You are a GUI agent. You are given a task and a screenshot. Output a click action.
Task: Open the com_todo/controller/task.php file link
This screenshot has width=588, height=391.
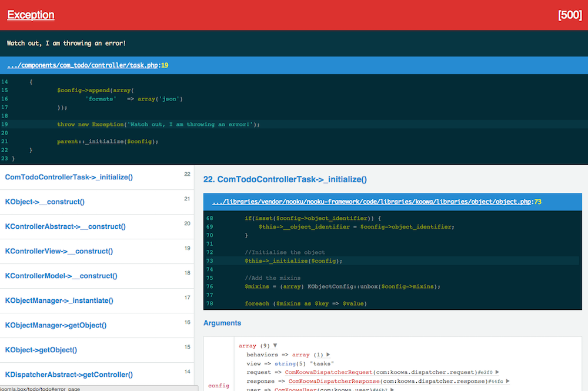tap(82, 65)
